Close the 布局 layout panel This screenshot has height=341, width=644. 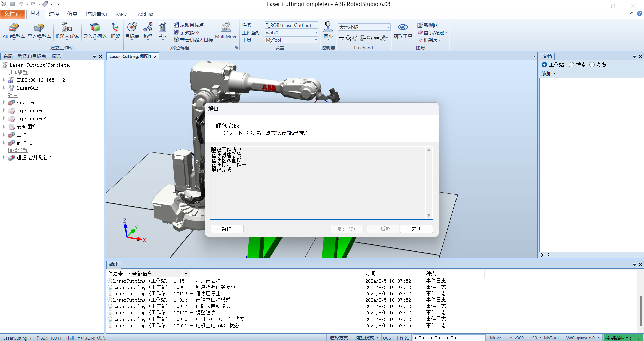coord(100,56)
